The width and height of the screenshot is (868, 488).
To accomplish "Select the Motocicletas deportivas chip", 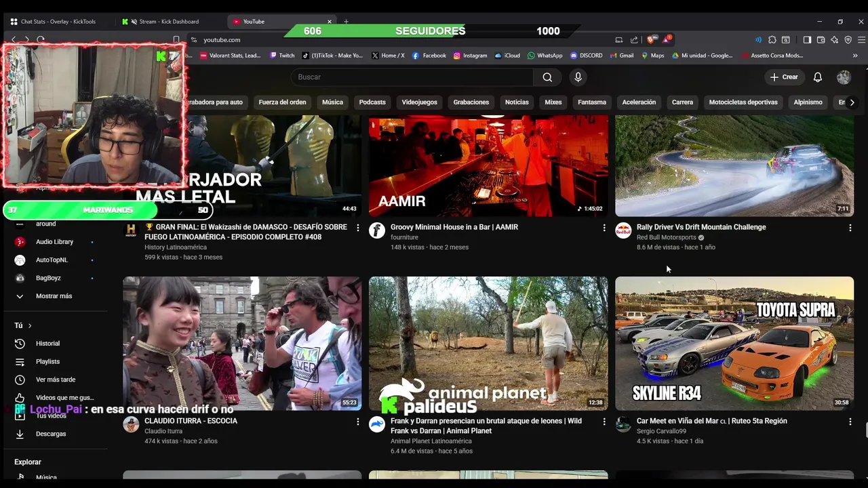I will click(x=743, y=102).
